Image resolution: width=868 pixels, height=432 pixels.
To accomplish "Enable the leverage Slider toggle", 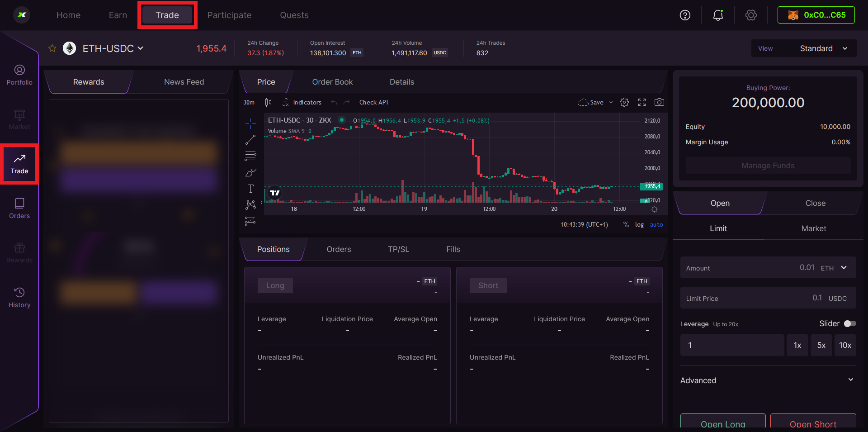I will [850, 323].
